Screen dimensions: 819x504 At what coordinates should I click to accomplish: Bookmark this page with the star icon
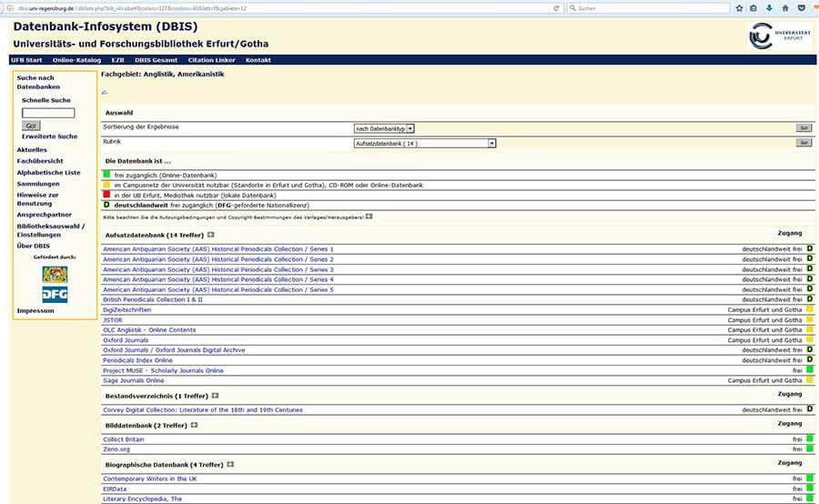click(739, 8)
